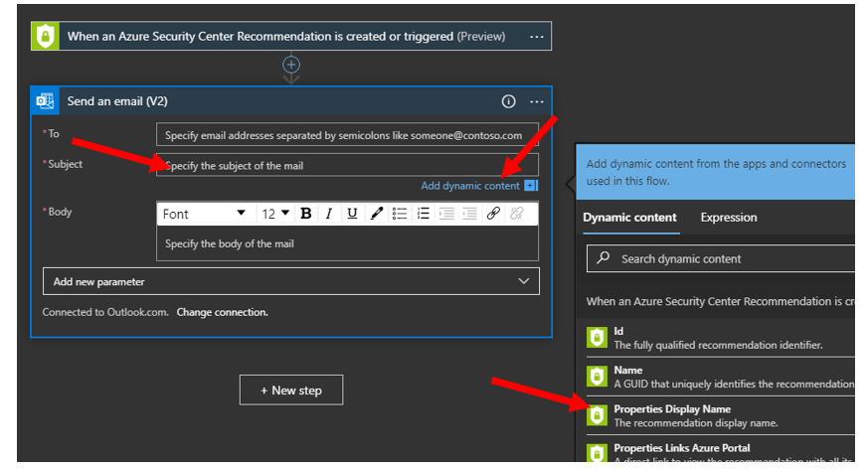Open the font color pen tool

click(377, 214)
